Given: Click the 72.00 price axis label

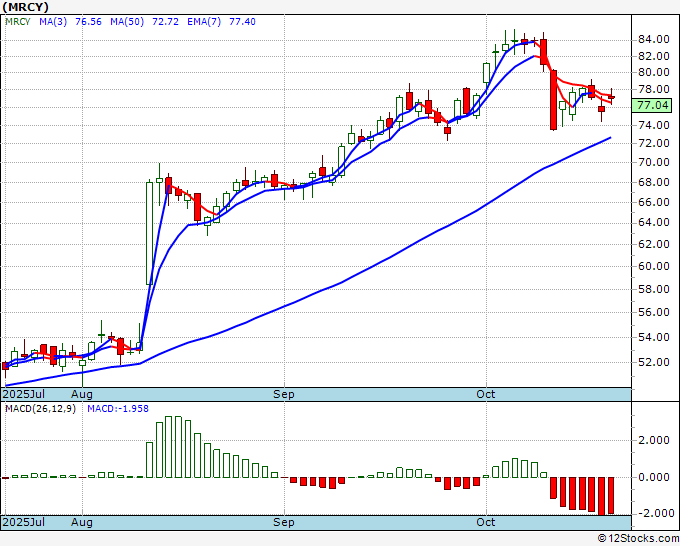Looking at the screenshot, I should click(654, 143).
